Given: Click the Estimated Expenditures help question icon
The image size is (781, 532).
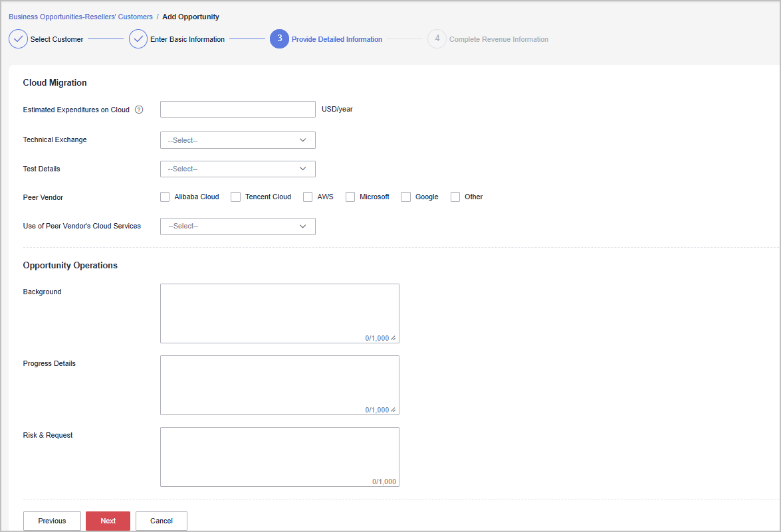Looking at the screenshot, I should [x=139, y=110].
